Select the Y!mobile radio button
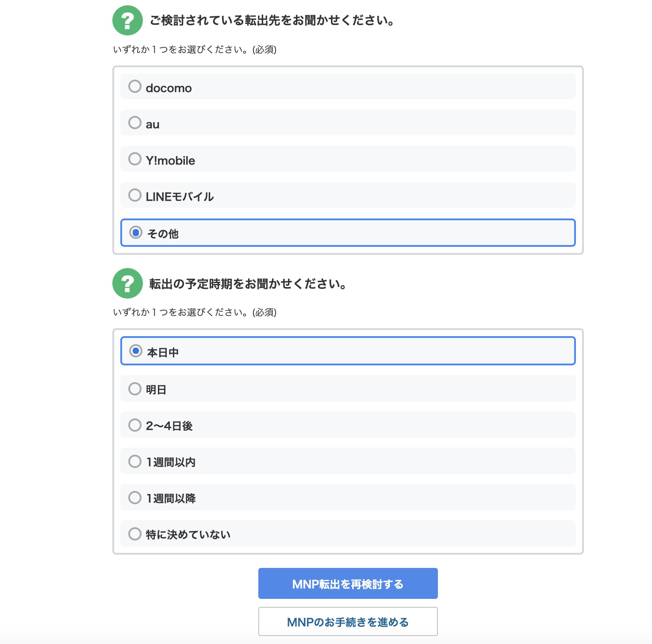The width and height of the screenshot is (652, 644). 135,159
